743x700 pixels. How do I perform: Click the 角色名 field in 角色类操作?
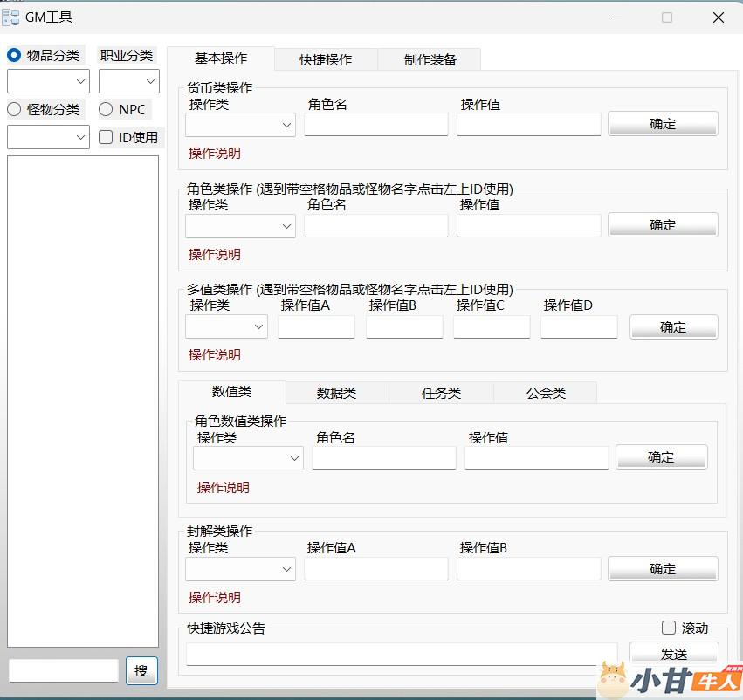[375, 225]
